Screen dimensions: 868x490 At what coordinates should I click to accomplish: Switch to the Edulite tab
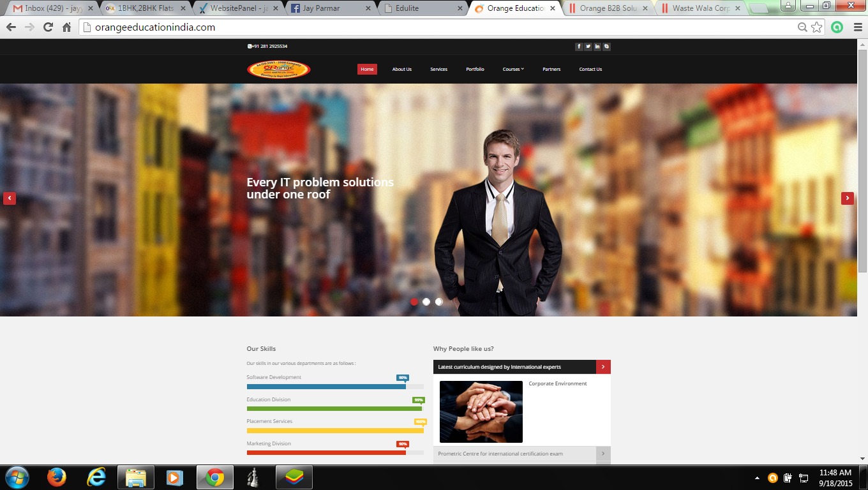tap(422, 8)
